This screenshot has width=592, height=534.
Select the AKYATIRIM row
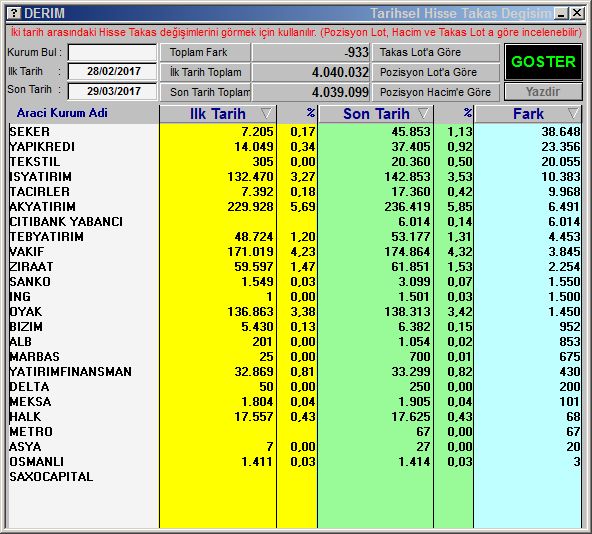coord(294,207)
